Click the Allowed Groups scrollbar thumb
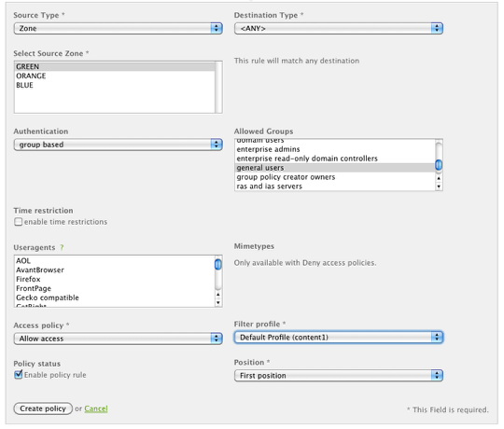 (439, 165)
